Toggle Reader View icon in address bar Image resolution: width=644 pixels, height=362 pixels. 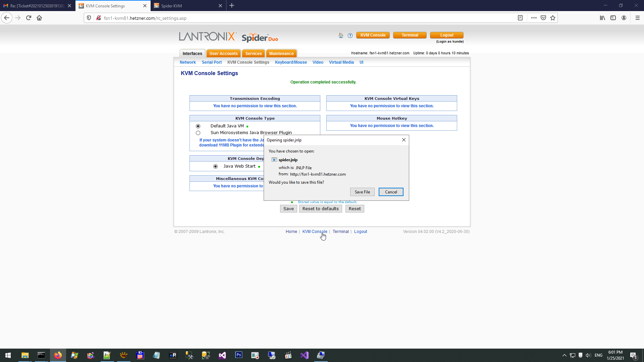tap(520, 18)
